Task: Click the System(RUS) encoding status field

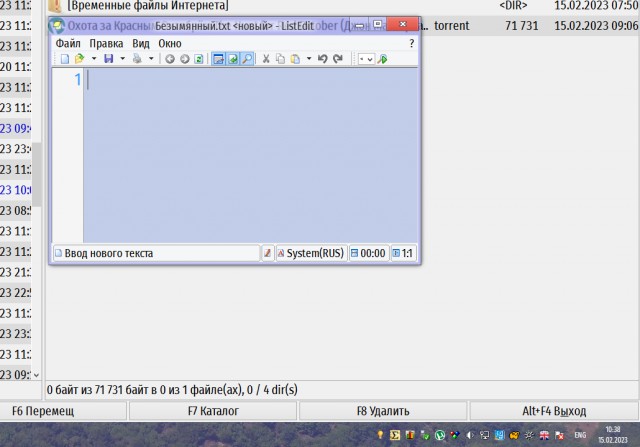Action: tap(311, 254)
